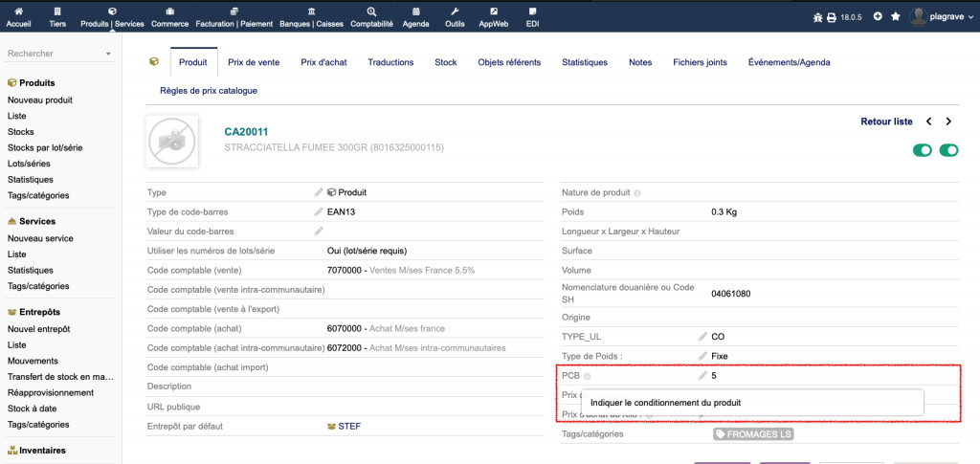Viewport: 980px width, 464px height.
Task: Open Réapprovisionnement sidebar link
Action: click(x=51, y=393)
